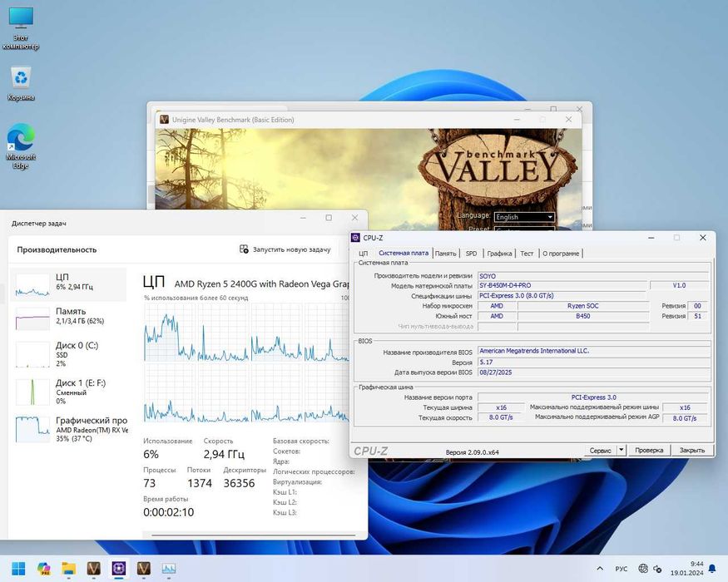Screen dimensions: 728x582
Task: Click Ревизия 51 field in CPU-Z
Action: click(x=697, y=316)
